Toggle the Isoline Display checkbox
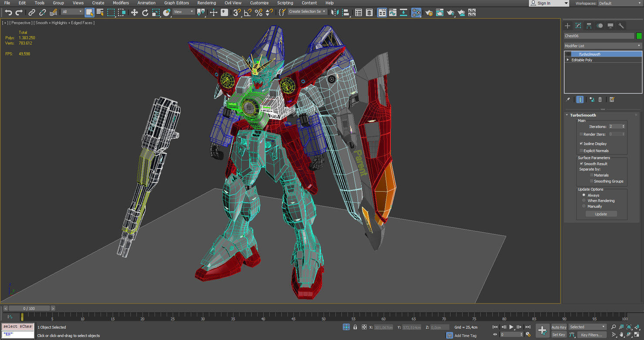 (581, 143)
